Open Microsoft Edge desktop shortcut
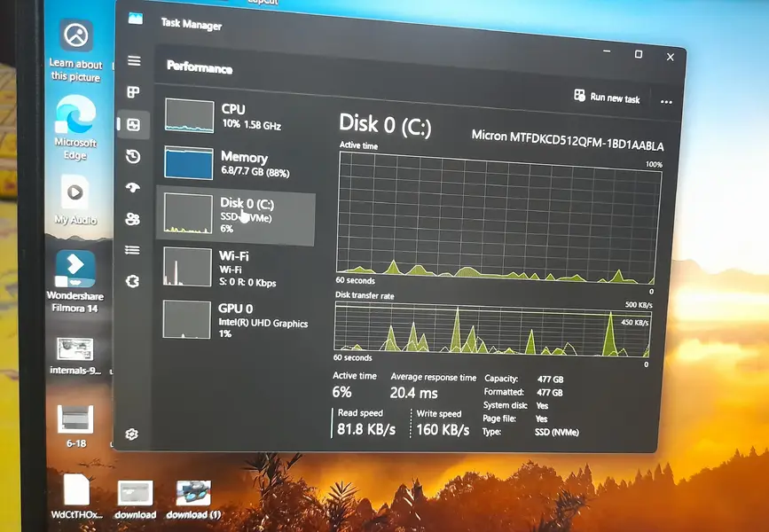Image resolution: width=769 pixels, height=532 pixels. [75, 127]
